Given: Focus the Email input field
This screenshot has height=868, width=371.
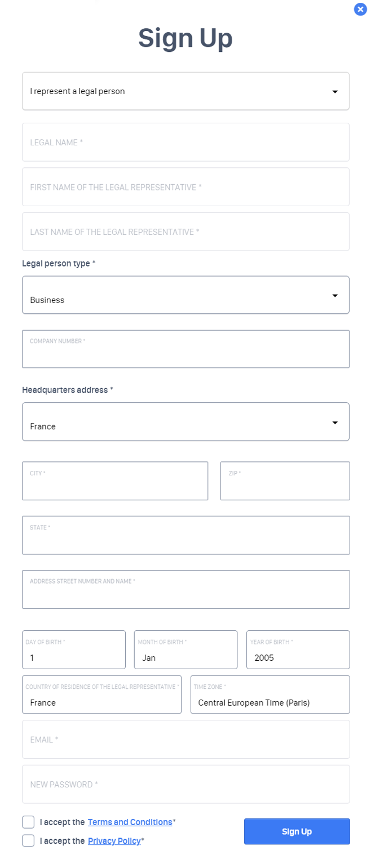Looking at the screenshot, I should tap(185, 740).
